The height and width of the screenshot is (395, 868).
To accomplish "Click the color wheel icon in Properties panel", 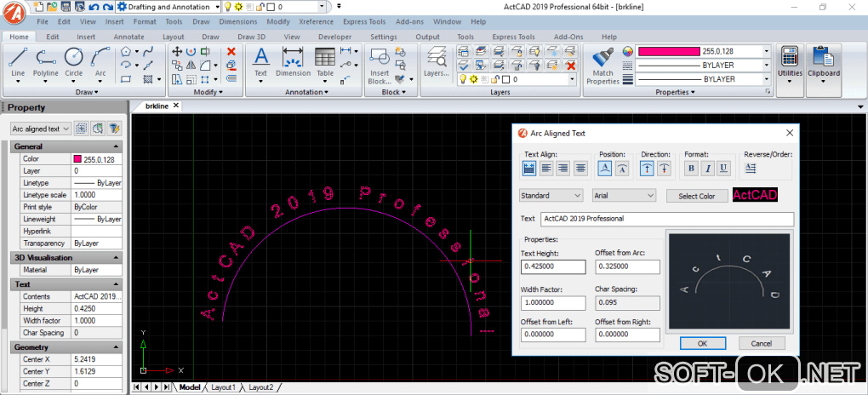I will pyautogui.click(x=627, y=52).
